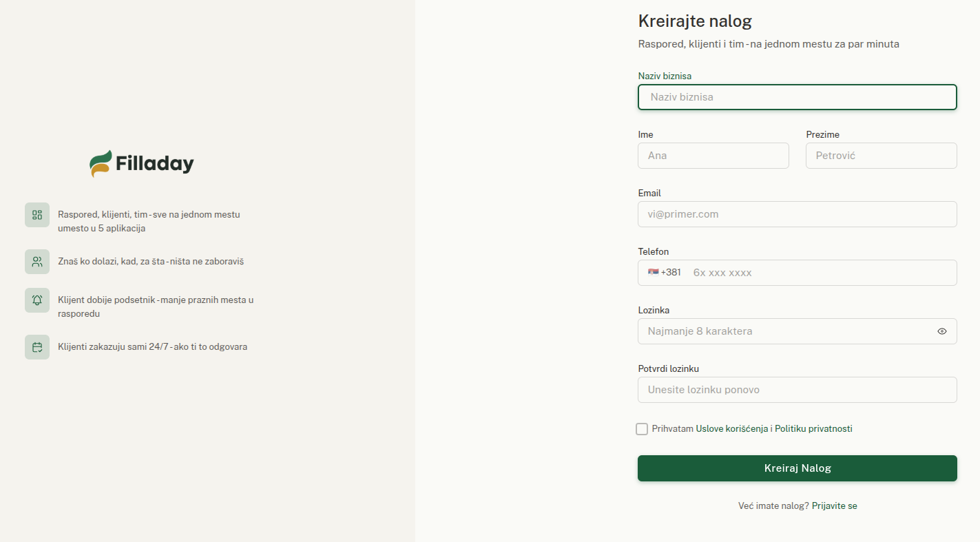
Task: Click the Serbian flag icon in Telefon
Action: point(653,273)
